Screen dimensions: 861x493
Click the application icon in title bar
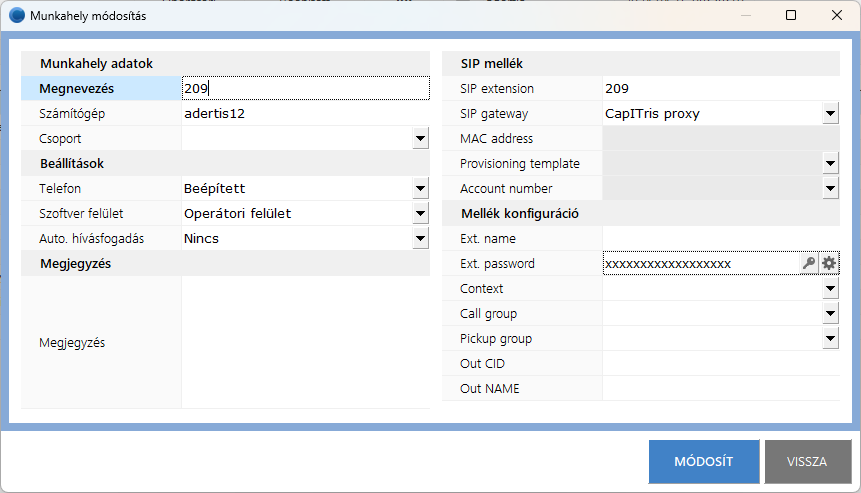click(x=17, y=15)
